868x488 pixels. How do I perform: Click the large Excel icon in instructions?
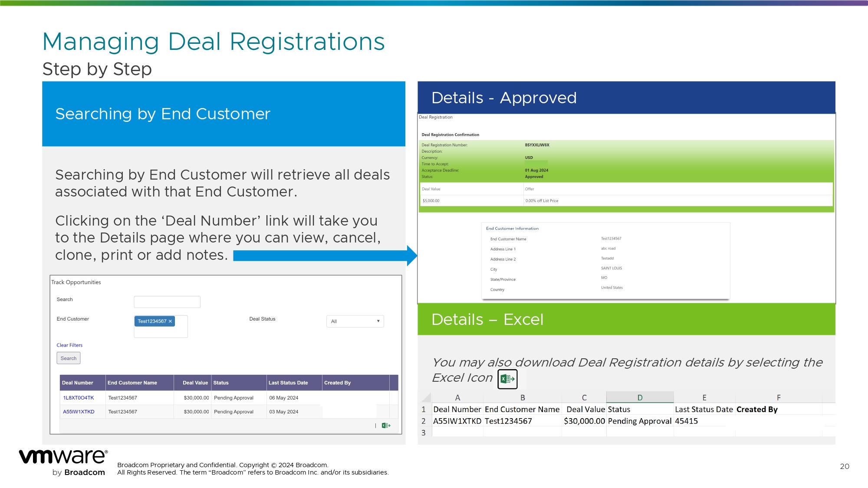click(x=507, y=379)
